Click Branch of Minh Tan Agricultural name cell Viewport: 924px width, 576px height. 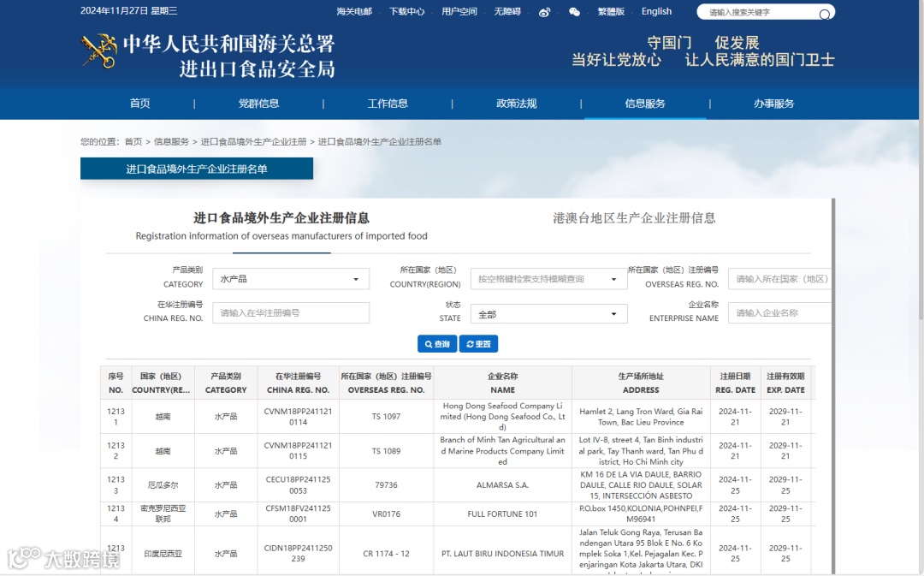click(x=503, y=451)
